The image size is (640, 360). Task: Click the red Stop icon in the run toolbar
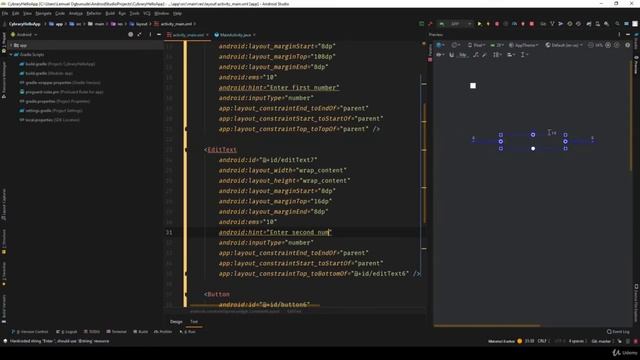point(531,24)
